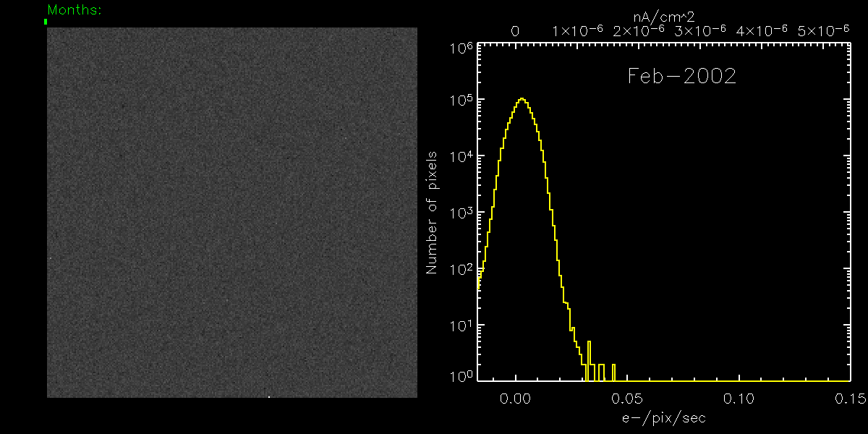Click the green "Months:" label

[75, 10]
